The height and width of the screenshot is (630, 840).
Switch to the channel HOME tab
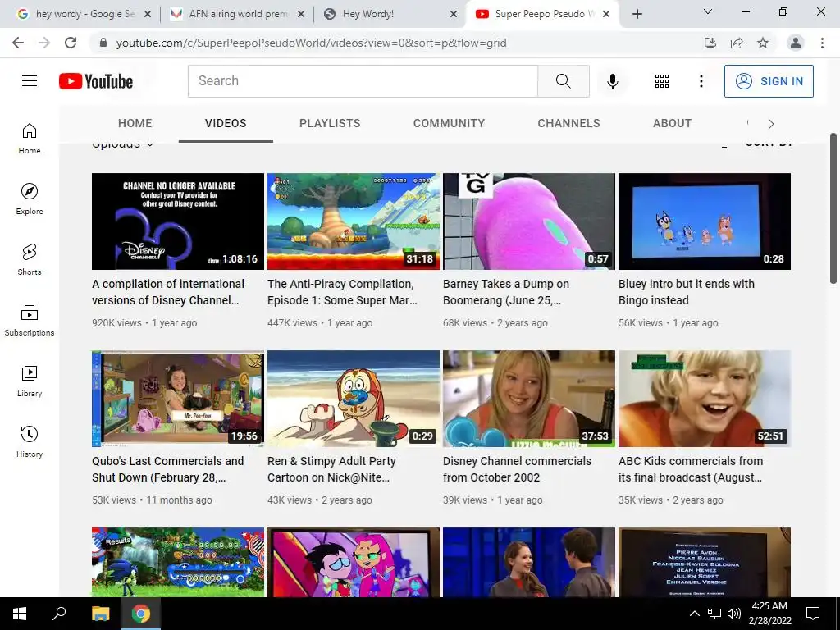135,123
